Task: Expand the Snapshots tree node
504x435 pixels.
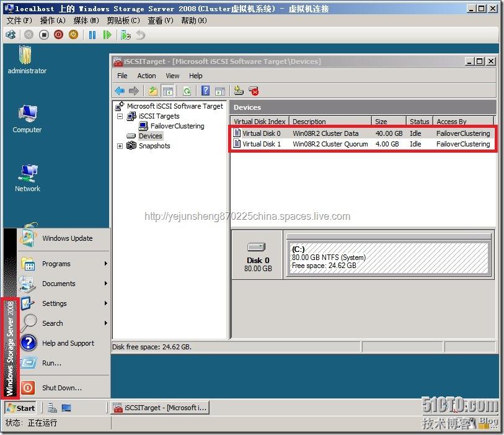Action: (x=120, y=146)
